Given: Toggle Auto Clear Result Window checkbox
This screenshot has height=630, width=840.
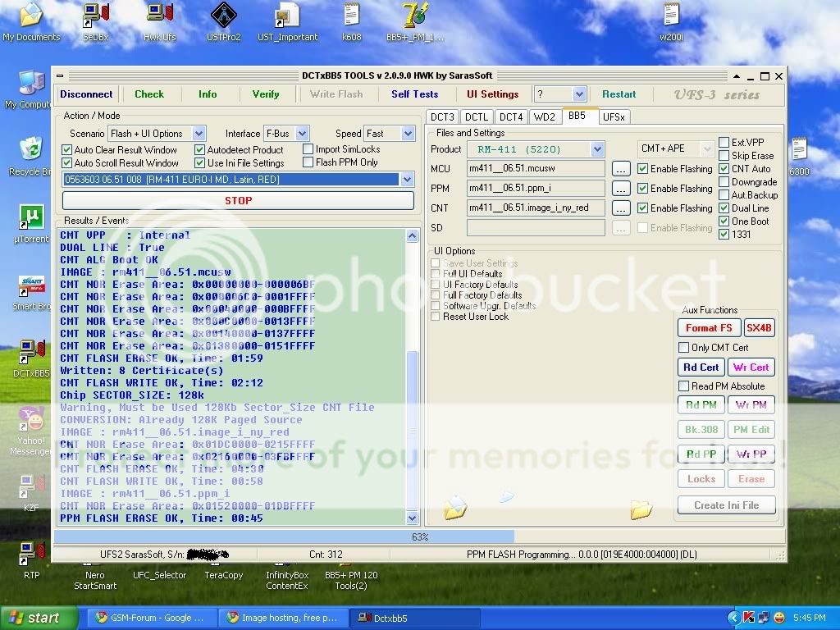Looking at the screenshot, I should (x=67, y=149).
